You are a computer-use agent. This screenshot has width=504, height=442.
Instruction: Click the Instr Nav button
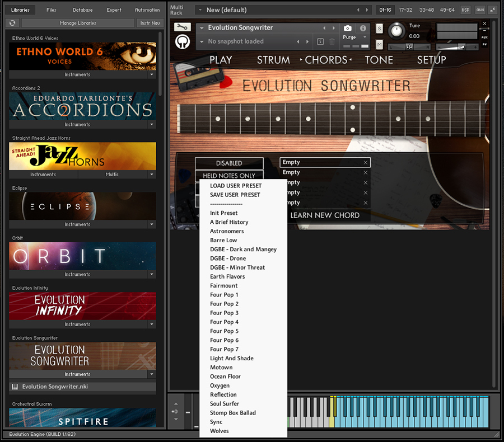(x=150, y=23)
